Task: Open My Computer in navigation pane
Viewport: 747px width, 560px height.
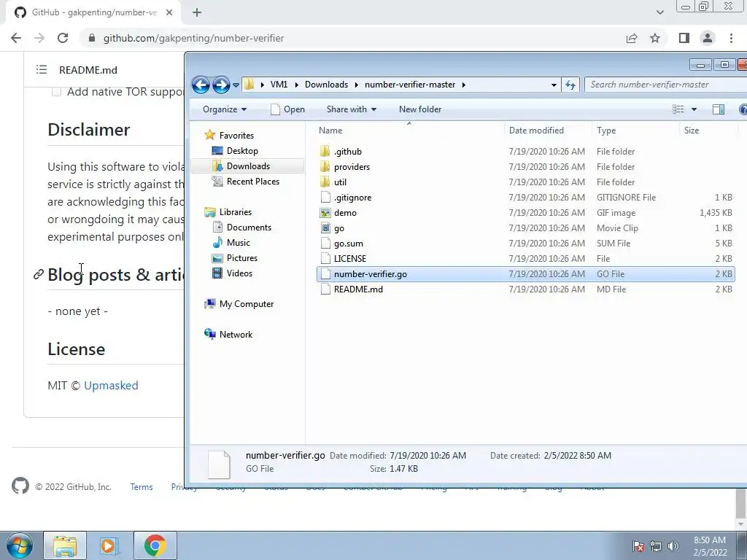Action: [x=247, y=304]
